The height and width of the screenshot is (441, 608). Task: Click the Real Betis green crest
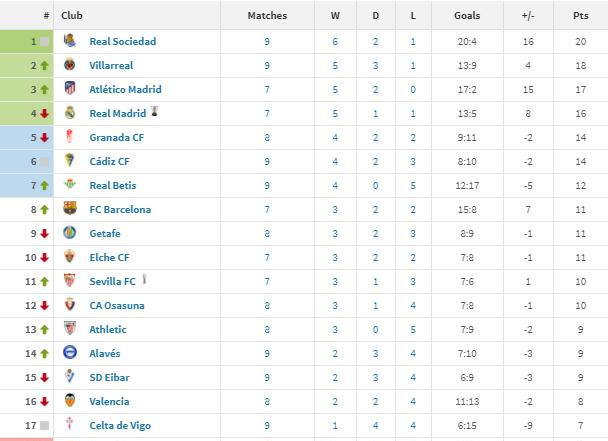[x=70, y=183]
